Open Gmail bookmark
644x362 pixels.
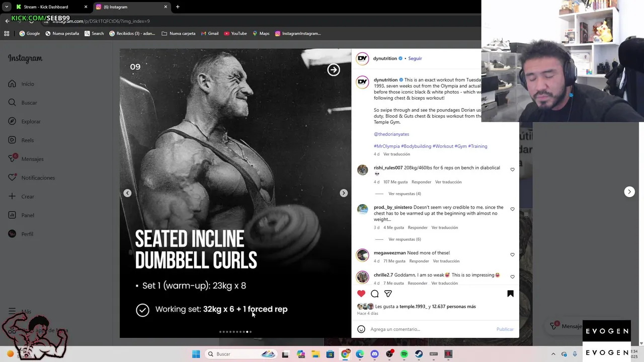pyautogui.click(x=209, y=34)
